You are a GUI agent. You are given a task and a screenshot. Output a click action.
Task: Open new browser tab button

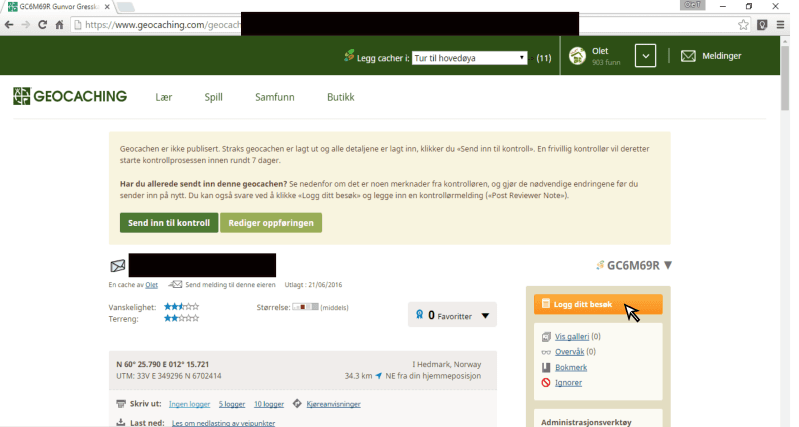click(x=125, y=7)
